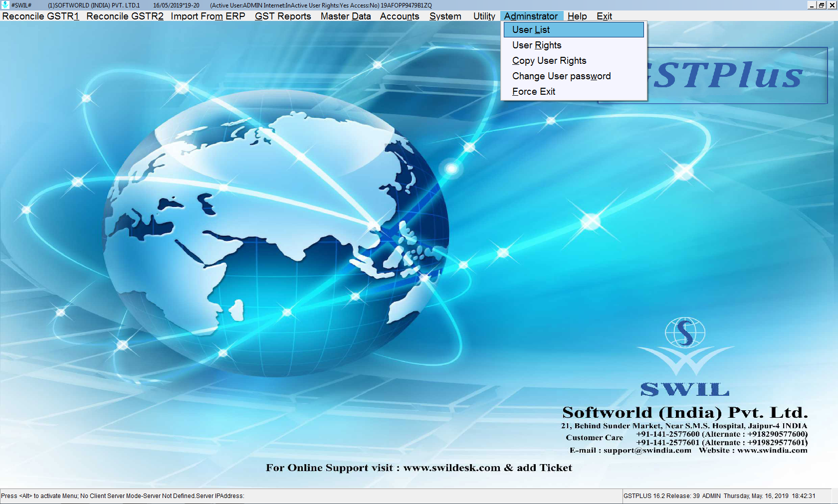Click the Softworld (India) Pvt. Ltd. heading

pyautogui.click(x=685, y=412)
